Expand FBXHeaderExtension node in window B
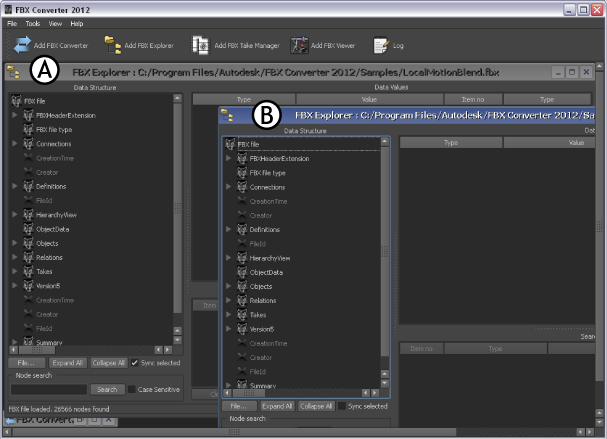Image resolution: width=607 pixels, height=439 pixels. pos(228,158)
